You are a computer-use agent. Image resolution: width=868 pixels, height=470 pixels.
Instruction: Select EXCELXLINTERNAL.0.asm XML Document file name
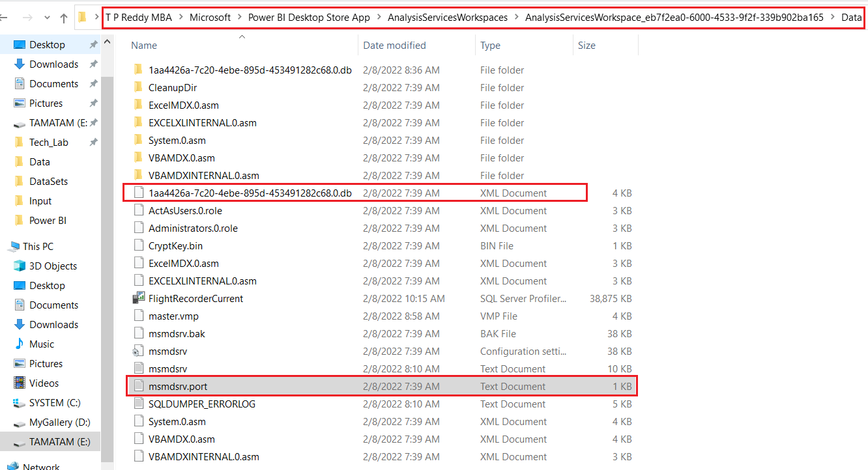coord(203,281)
